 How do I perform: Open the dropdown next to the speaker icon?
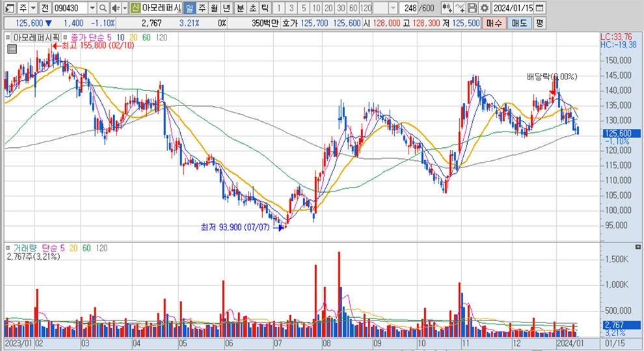[125, 8]
